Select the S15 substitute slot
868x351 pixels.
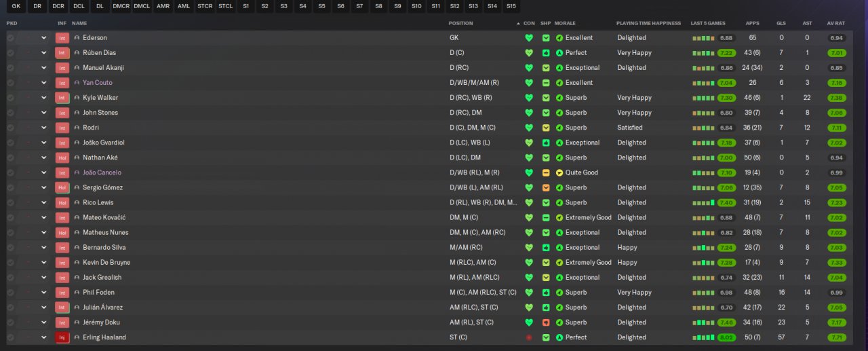click(x=511, y=6)
